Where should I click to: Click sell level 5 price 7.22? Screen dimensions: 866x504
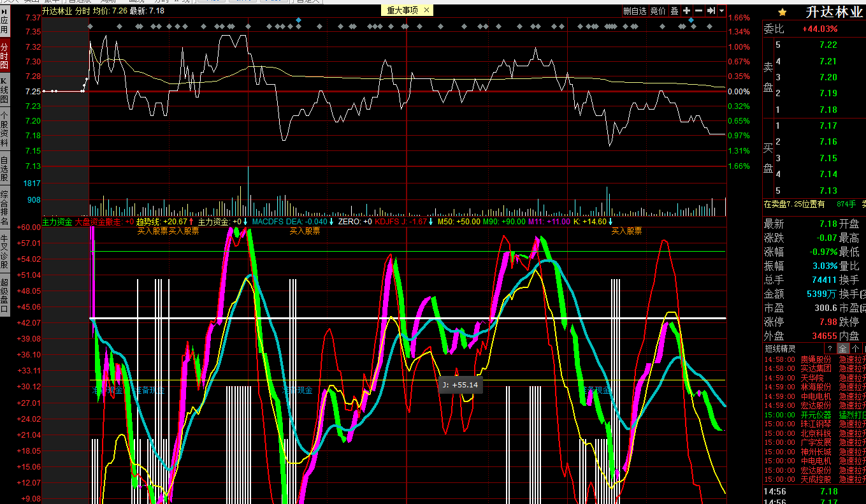[x=828, y=45]
